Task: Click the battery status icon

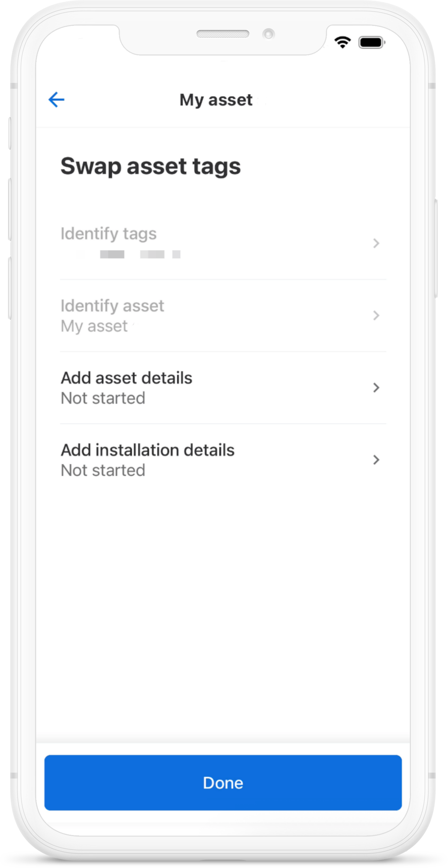Action: point(372,43)
